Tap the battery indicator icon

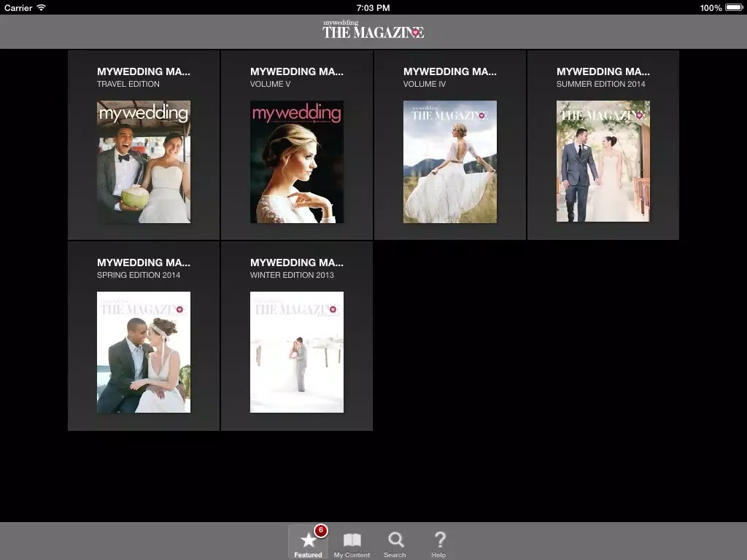pos(734,7)
